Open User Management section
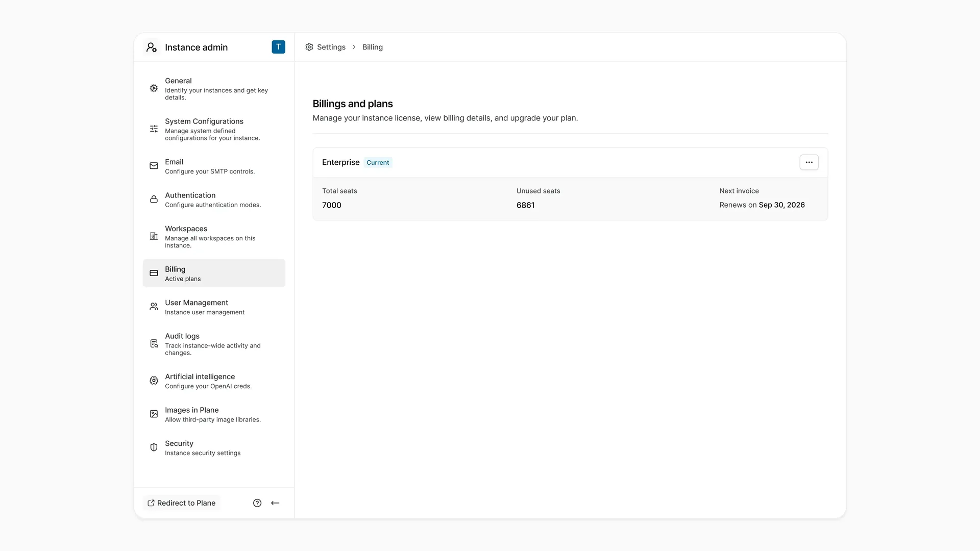Screen dimensions: 980x551 click(214, 307)
